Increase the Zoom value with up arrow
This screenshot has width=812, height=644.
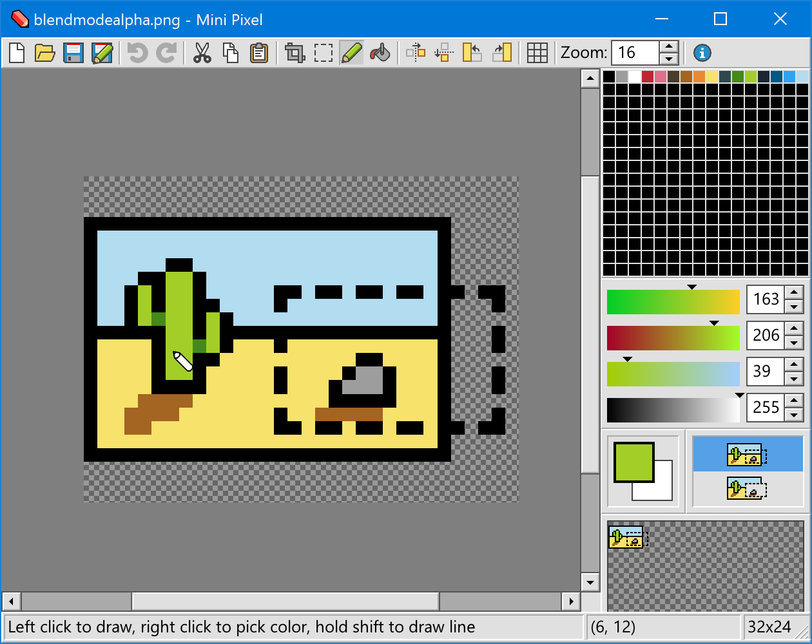point(669,46)
